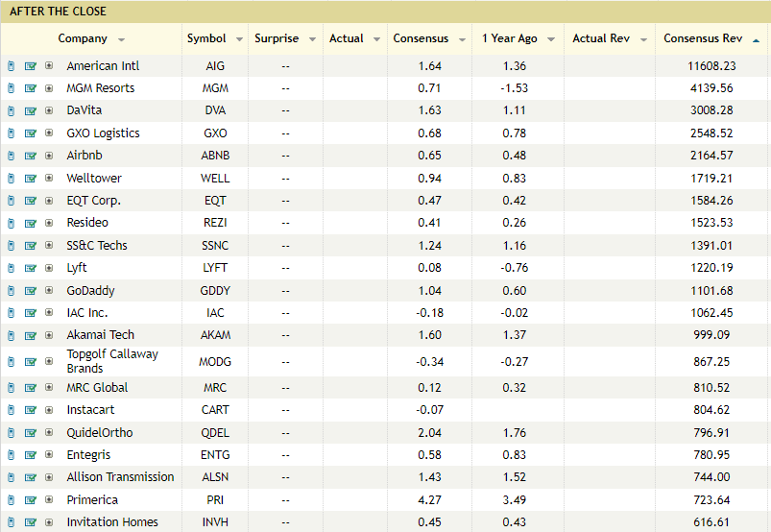Click the 'DaVita' company name

point(84,110)
